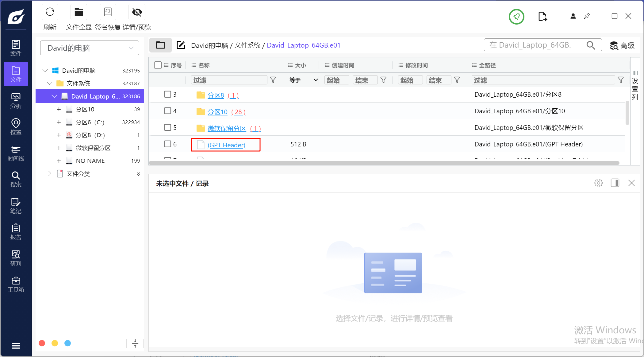
Task: Open the 微软保留分区 folder link
Action: point(227,128)
